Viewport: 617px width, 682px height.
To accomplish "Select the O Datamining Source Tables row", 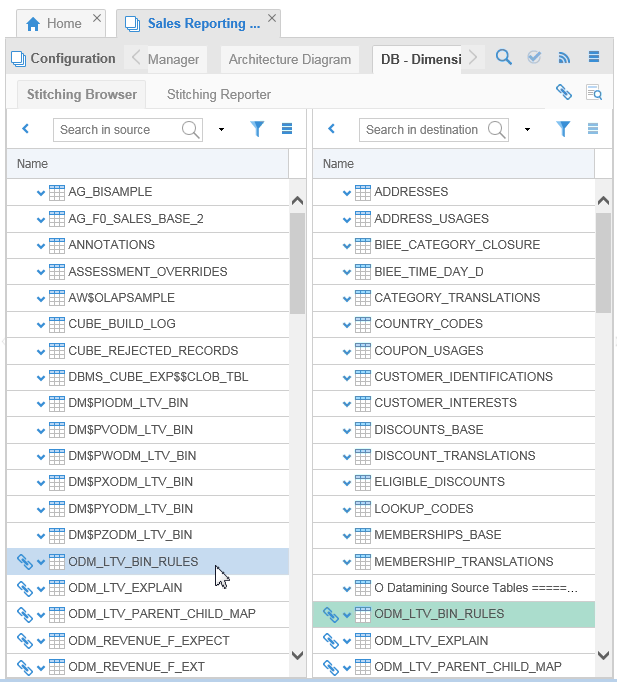I will 454,588.
